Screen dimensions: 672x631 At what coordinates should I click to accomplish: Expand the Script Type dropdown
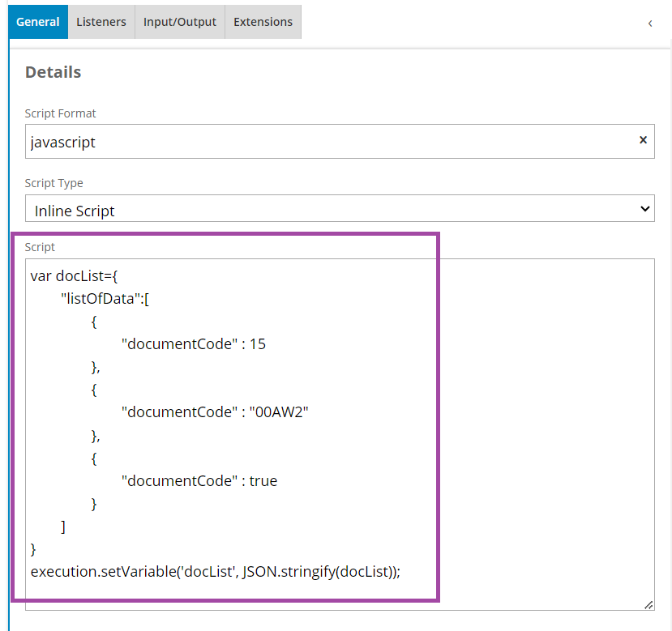(340, 210)
